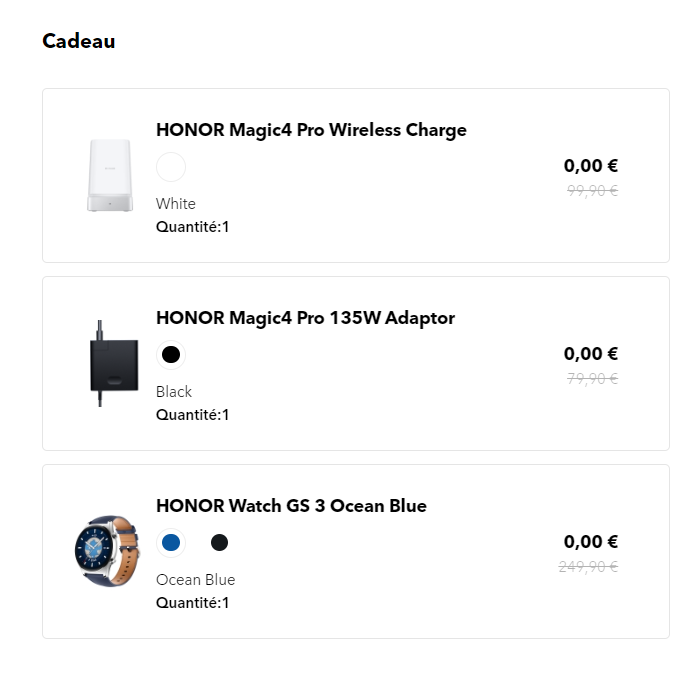Click the white wireless charger product image
This screenshot has width=689, height=685.
(x=109, y=175)
